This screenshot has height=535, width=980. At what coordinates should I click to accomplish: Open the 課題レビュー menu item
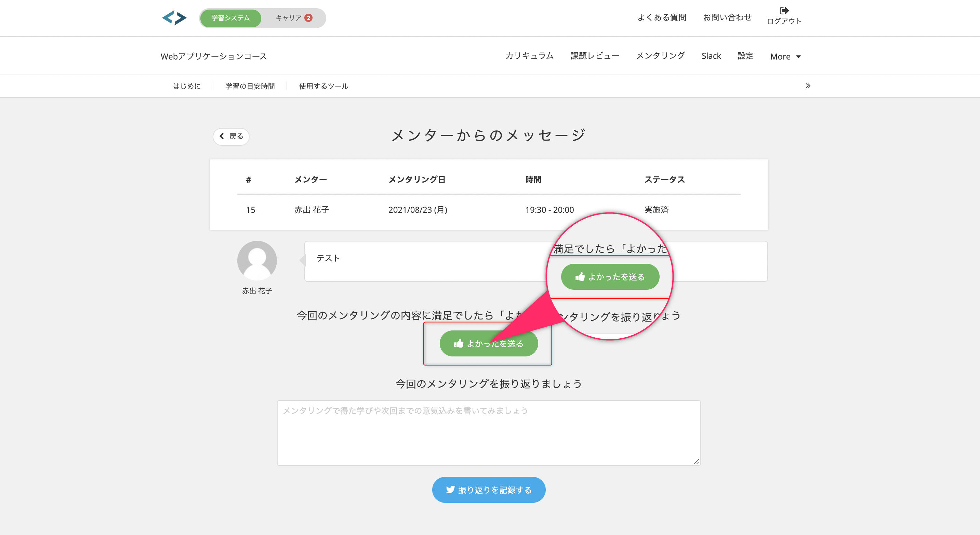(x=595, y=55)
